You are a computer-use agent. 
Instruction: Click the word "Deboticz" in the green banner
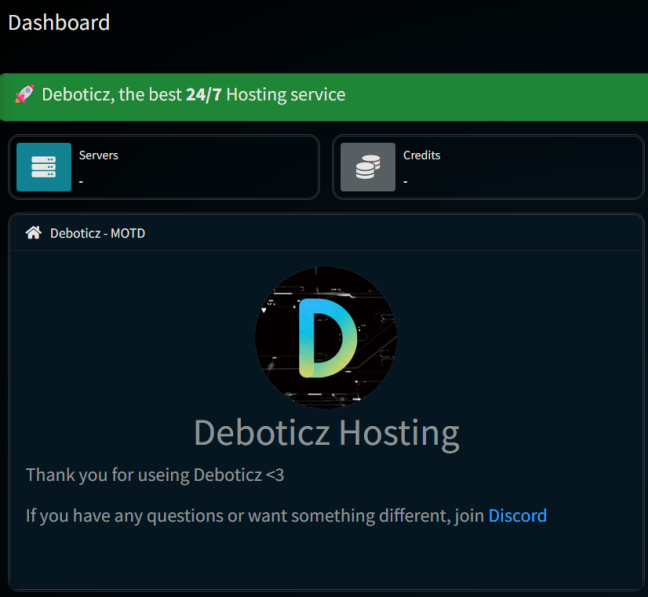point(76,95)
